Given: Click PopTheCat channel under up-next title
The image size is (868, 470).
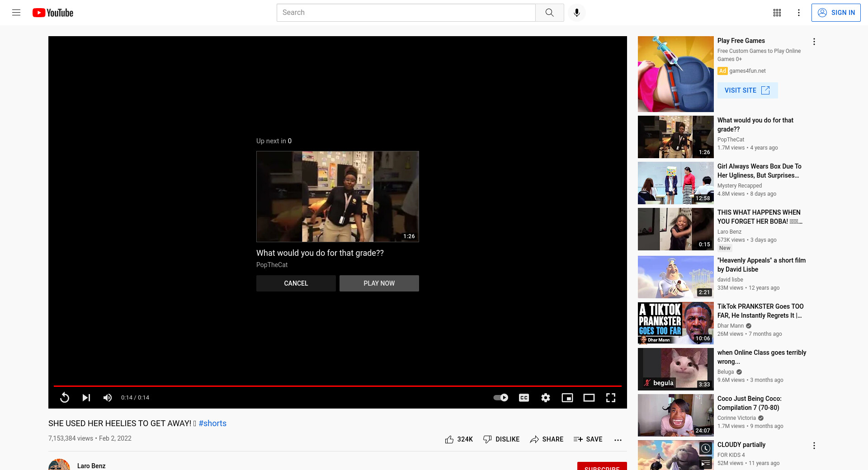Looking at the screenshot, I should click(272, 265).
